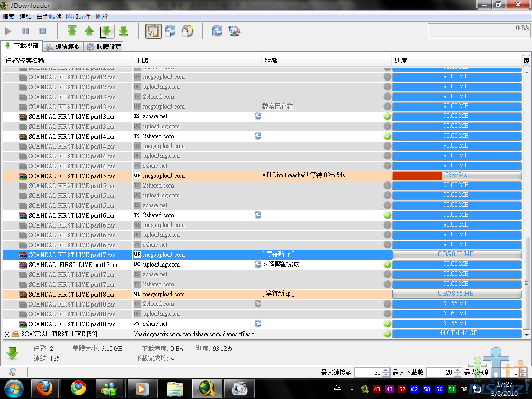Decrease the 最大下載數 value with down arrow

click(458, 375)
